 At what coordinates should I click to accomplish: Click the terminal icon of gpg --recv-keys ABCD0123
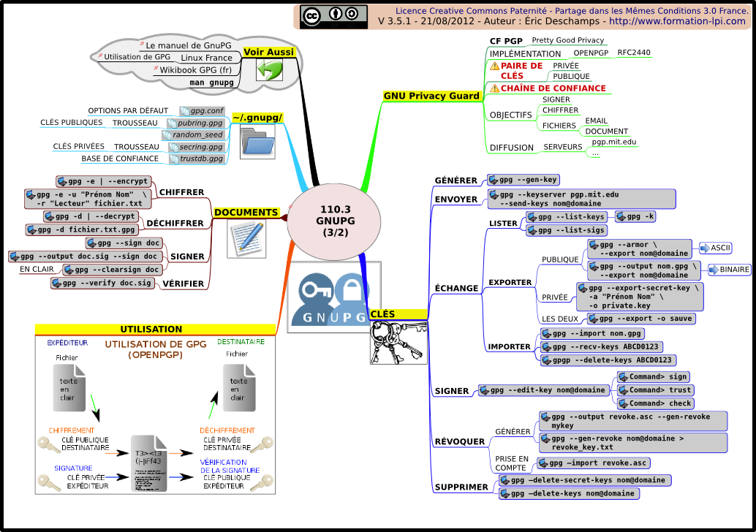[546, 347]
